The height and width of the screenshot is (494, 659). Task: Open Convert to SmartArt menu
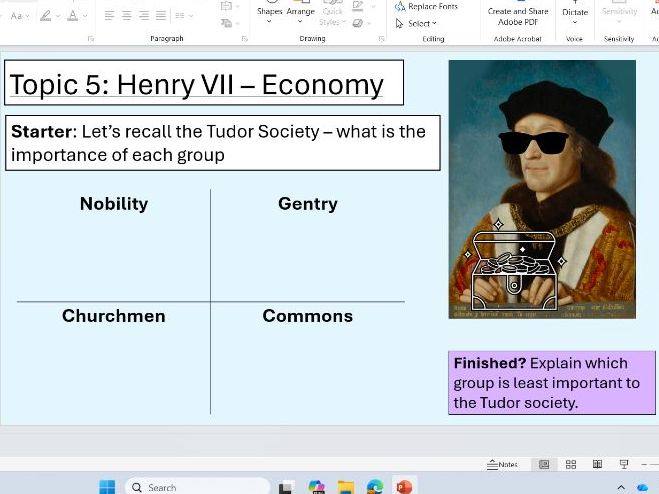point(230,23)
